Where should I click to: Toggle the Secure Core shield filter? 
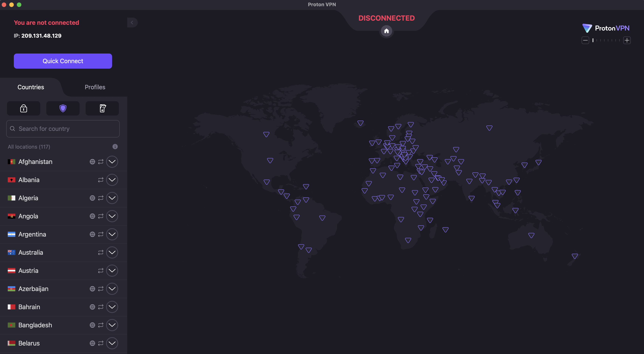(x=63, y=108)
